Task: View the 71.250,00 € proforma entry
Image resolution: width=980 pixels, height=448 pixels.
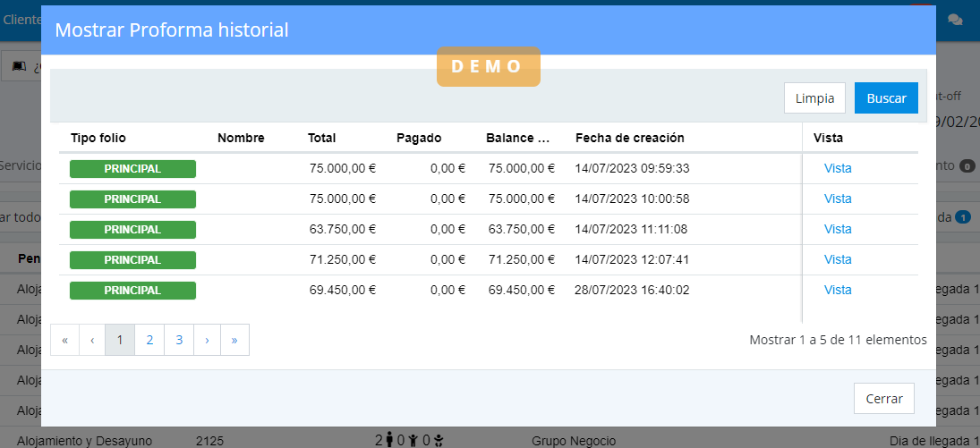Action: coord(837,259)
